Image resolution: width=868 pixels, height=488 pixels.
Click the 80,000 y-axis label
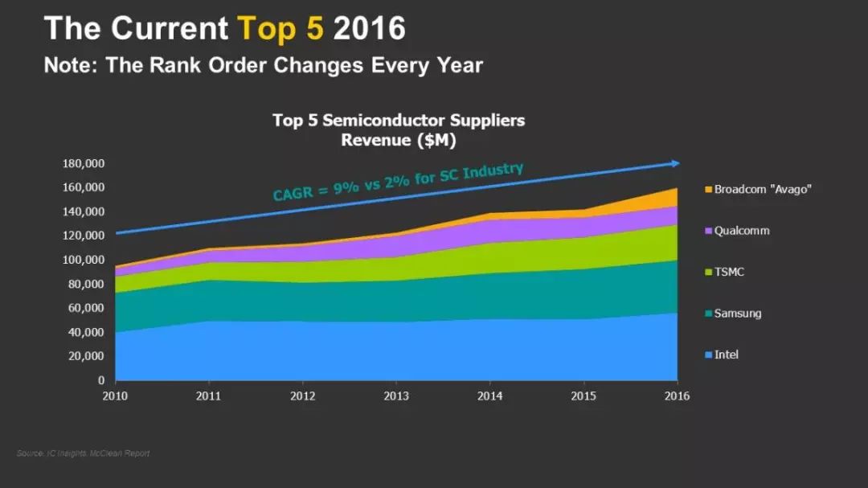(86, 284)
